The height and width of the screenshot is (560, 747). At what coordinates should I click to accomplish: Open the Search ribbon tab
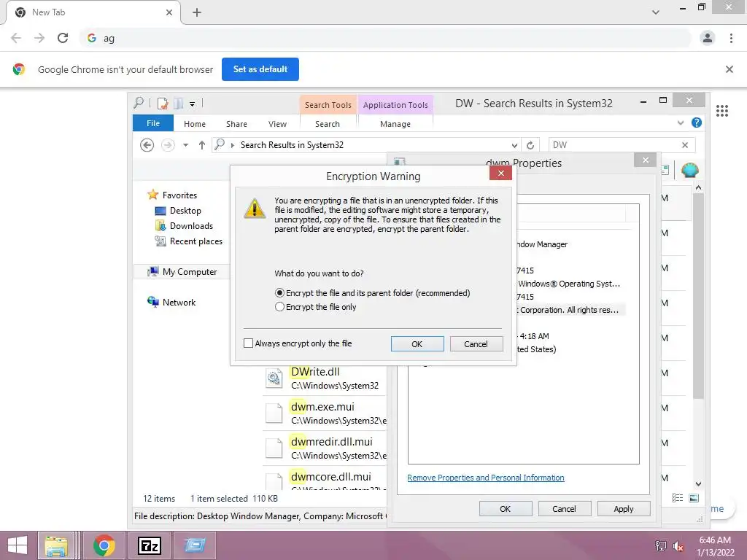[x=328, y=124]
